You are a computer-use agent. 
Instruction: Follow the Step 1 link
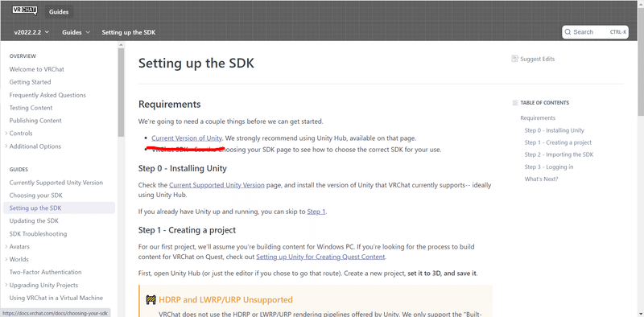click(x=316, y=212)
